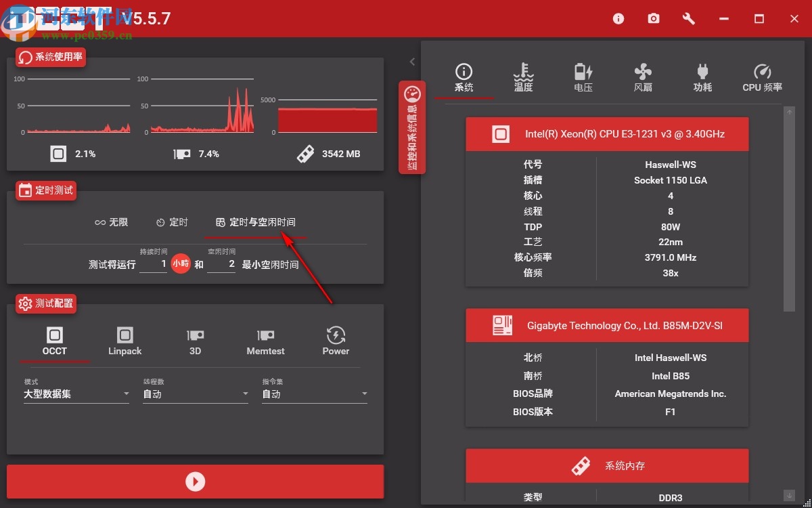812x508 pixels.
Task: Select the 无限 infinite test mode
Action: 112,221
